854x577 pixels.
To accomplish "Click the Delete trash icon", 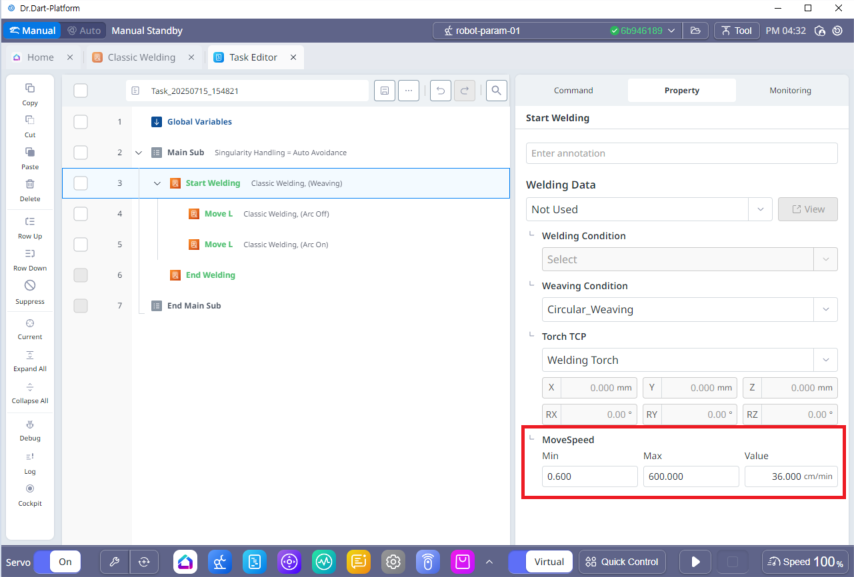I will click(30, 184).
